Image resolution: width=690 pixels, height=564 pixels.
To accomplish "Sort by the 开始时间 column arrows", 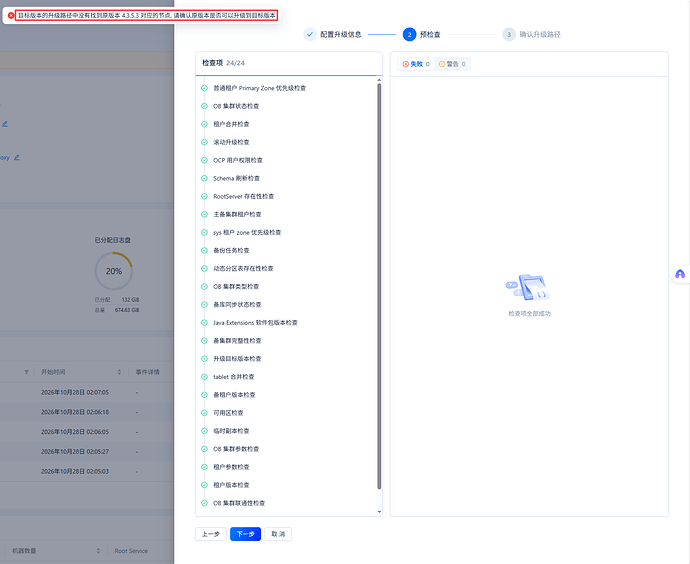I will (119, 372).
